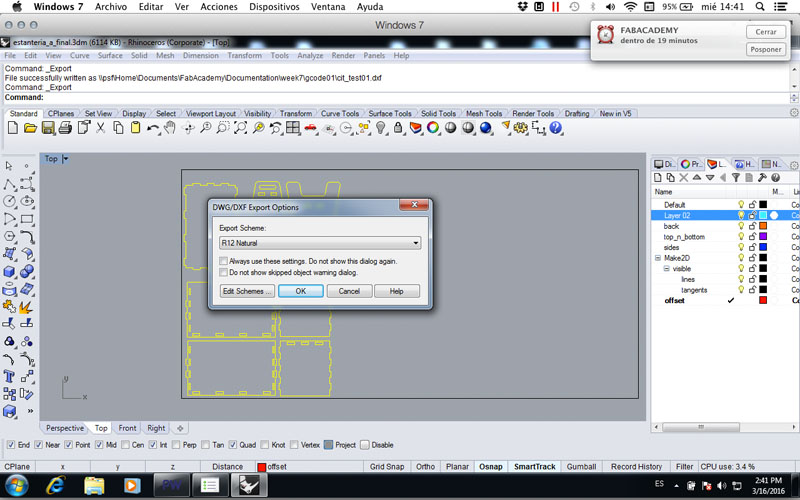Toggle visibility bulb of the back layer
This screenshot has height=500, width=800.
pyautogui.click(x=741, y=226)
